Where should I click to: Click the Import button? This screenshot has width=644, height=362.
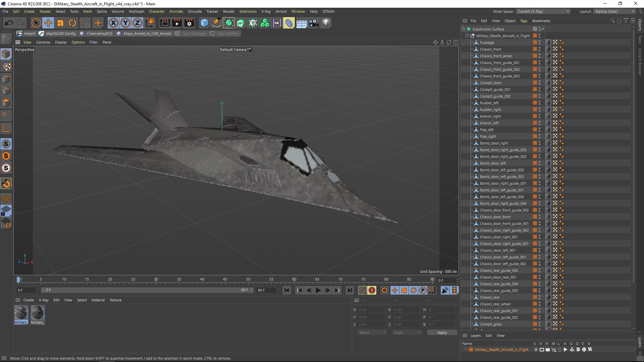[x=26, y=34]
